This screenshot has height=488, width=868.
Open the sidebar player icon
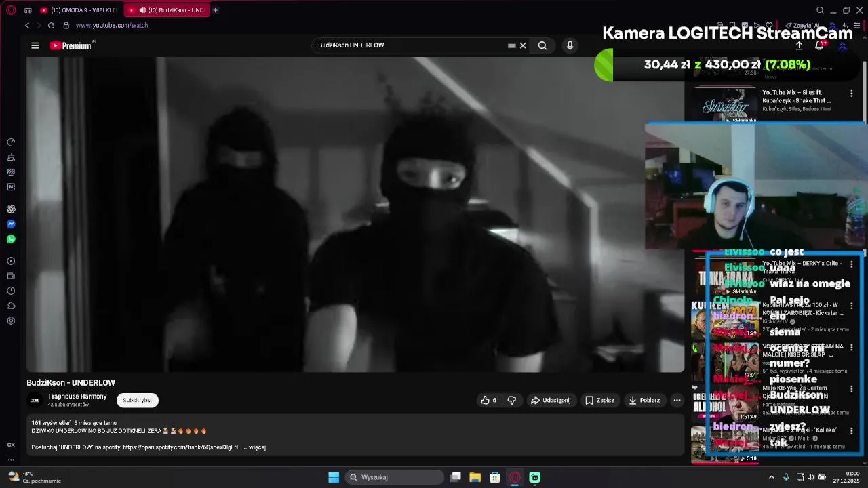pos(11,261)
